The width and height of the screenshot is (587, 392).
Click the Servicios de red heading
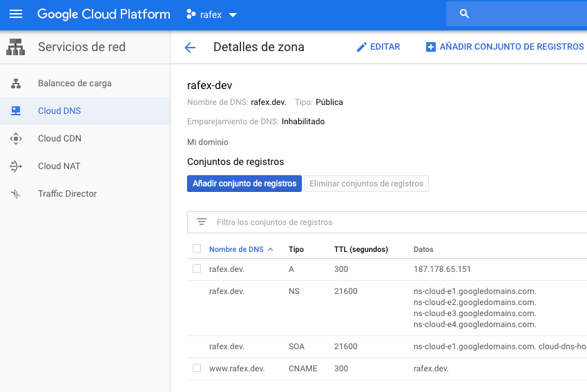pyautogui.click(x=81, y=47)
